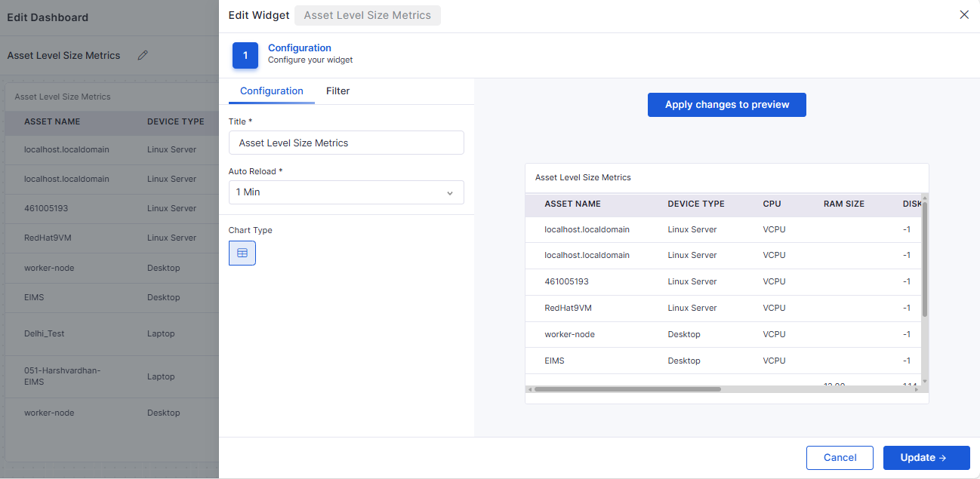Click into the Title input field
This screenshot has height=479, width=980.
click(346, 143)
